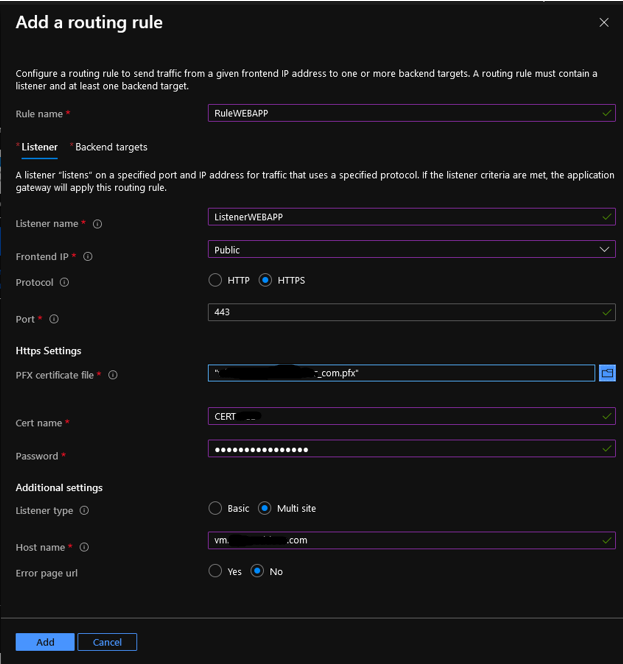
Task: Select the HTTP protocol radio button
Action: [215, 280]
